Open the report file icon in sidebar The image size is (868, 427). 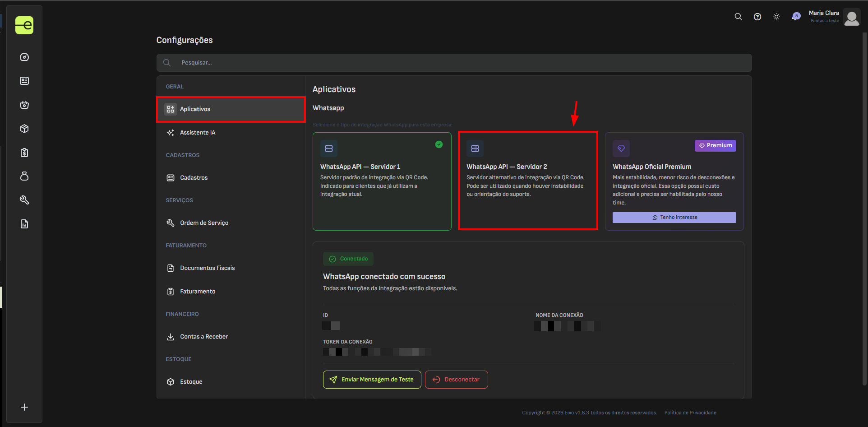click(24, 224)
